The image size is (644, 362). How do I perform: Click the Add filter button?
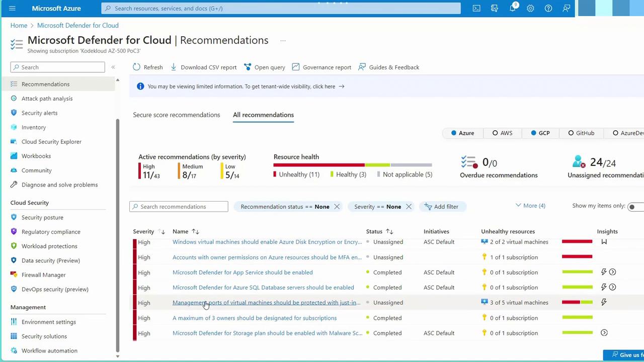click(441, 207)
